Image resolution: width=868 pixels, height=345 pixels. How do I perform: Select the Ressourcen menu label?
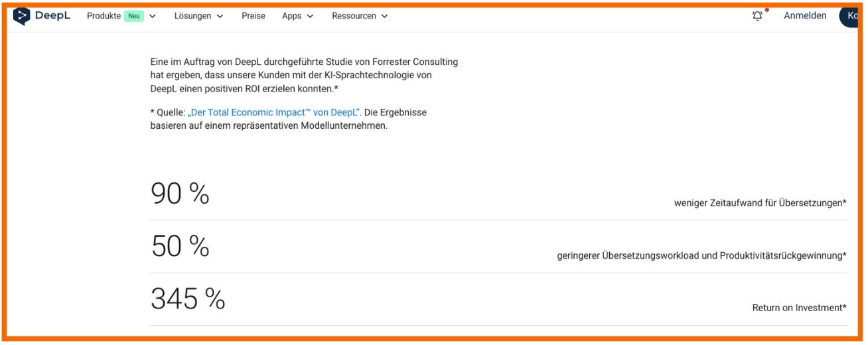[x=354, y=16]
